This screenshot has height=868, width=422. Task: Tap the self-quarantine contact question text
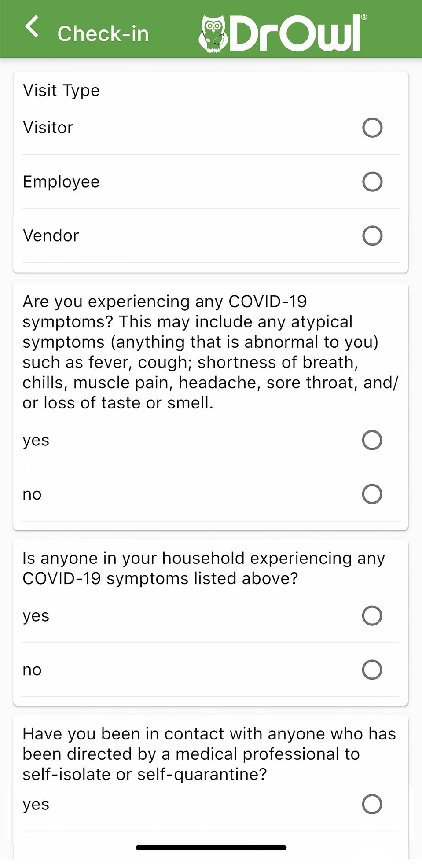[209, 754]
